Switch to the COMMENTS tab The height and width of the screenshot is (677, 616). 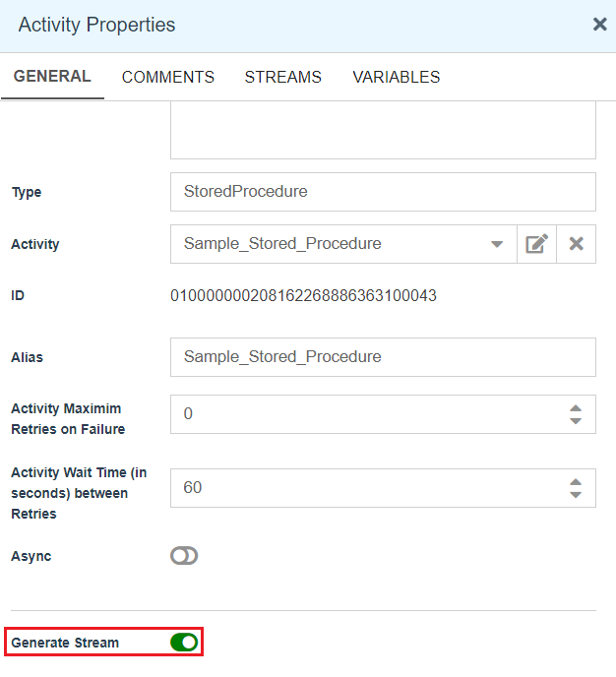[168, 77]
